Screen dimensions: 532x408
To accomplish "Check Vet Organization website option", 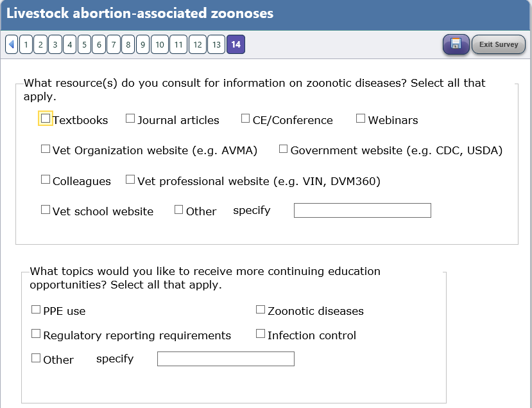I will click(45, 149).
